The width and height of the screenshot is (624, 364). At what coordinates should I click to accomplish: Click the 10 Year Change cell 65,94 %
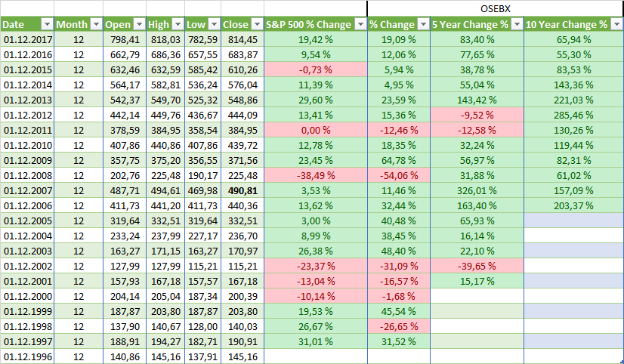point(573,40)
